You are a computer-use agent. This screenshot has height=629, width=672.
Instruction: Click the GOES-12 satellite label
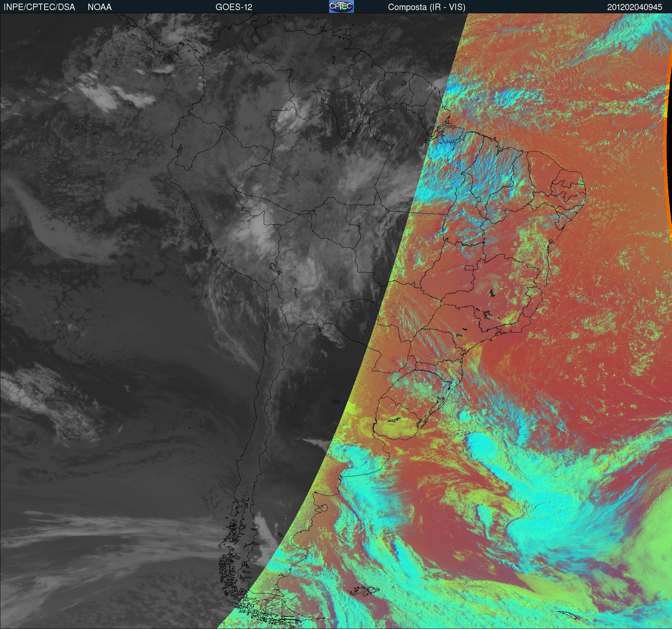click(x=234, y=7)
